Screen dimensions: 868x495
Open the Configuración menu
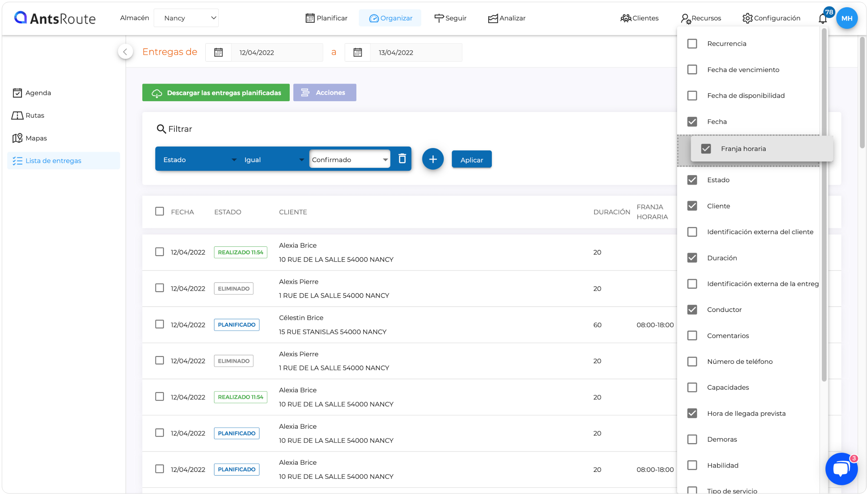(771, 18)
